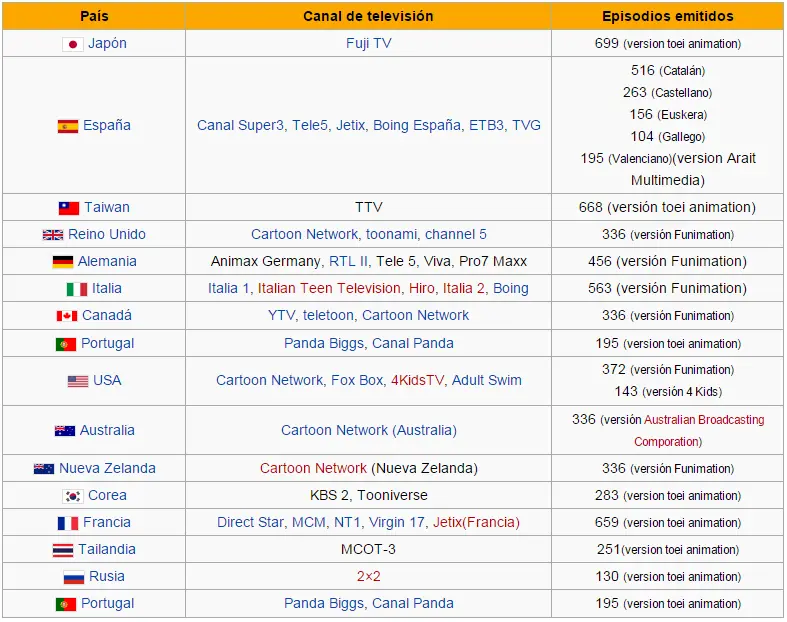Open the Italia 1 link
The height and width of the screenshot is (622, 787).
click(228, 289)
